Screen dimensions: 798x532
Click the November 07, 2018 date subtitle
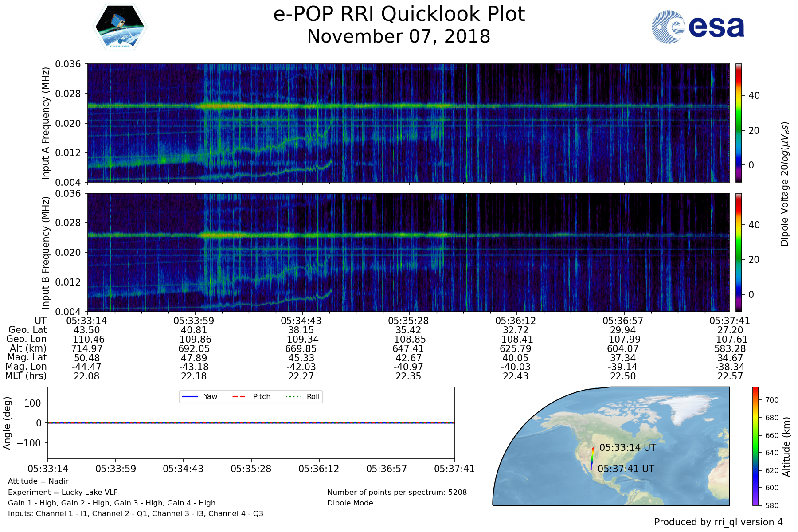point(399,36)
